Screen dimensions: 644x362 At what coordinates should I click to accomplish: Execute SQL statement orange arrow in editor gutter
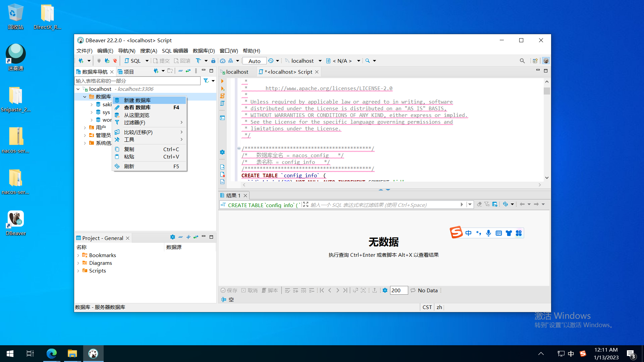(222, 81)
